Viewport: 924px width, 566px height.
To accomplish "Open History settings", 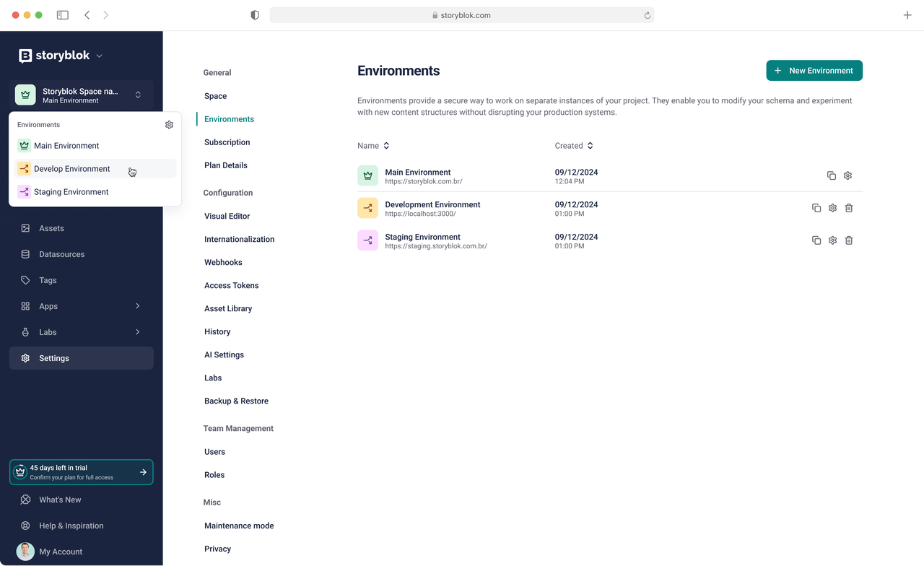I will 217,331.
